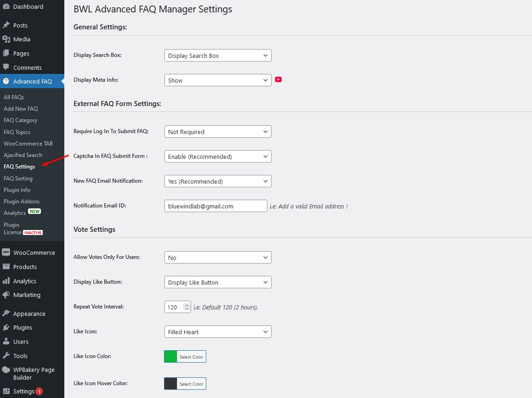This screenshot has width=532, height=398.
Task: Open the Allow Votes Only For Users dropdown
Action: 217,257
